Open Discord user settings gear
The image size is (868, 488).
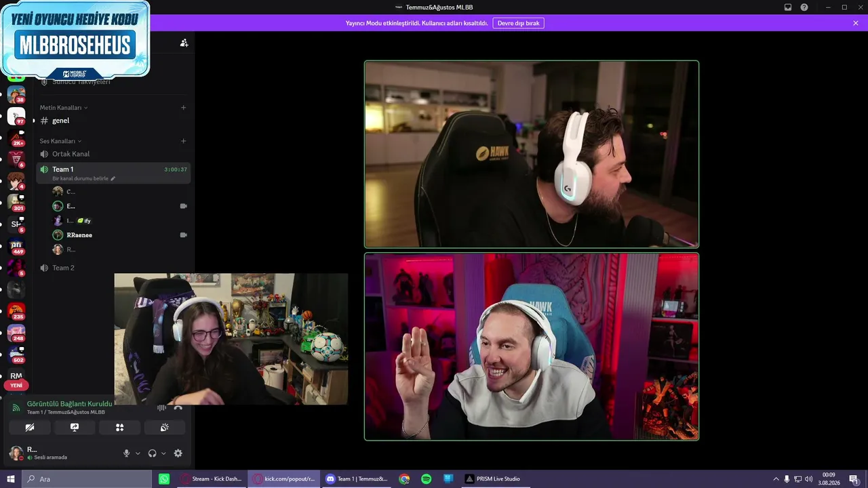click(178, 453)
